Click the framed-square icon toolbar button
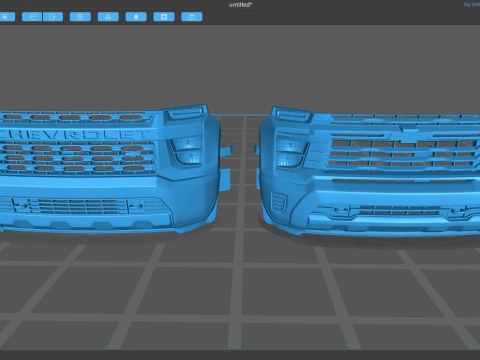480x360 pixels. tap(164, 17)
